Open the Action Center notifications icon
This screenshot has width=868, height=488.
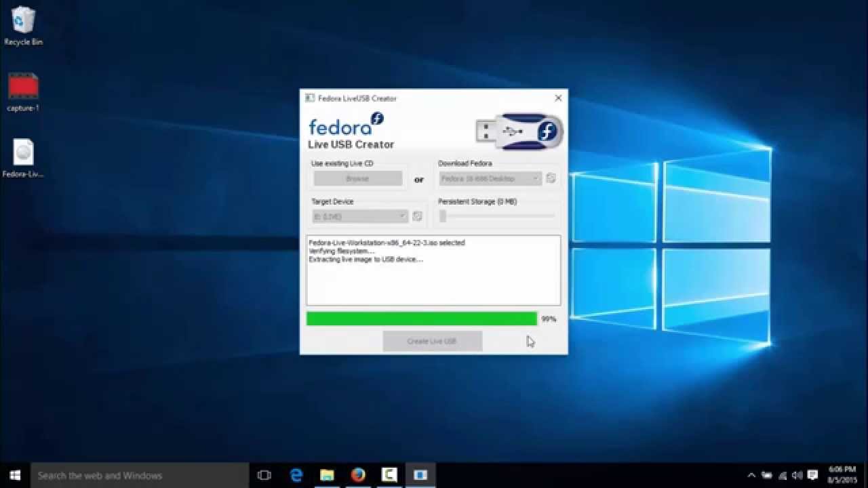pyautogui.click(x=813, y=475)
